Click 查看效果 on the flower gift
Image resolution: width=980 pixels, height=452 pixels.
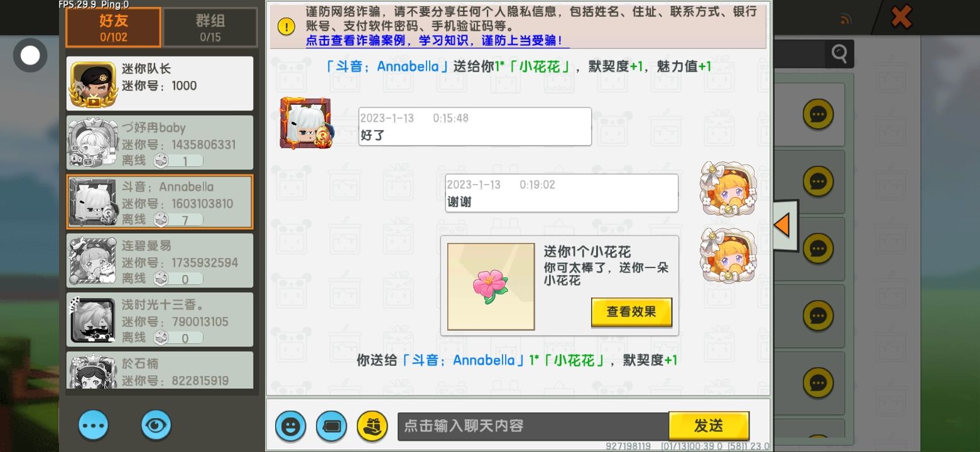pos(631,312)
